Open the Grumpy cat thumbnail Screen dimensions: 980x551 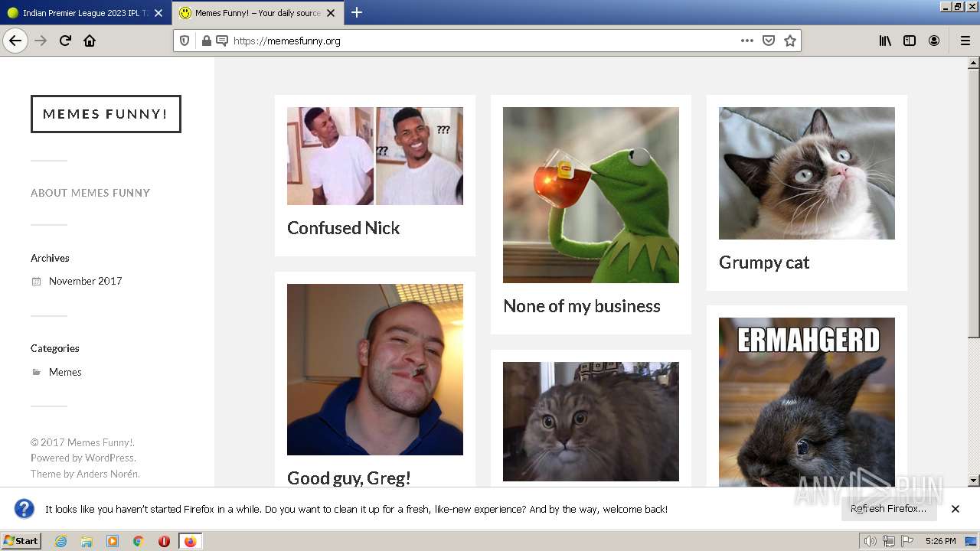(807, 173)
